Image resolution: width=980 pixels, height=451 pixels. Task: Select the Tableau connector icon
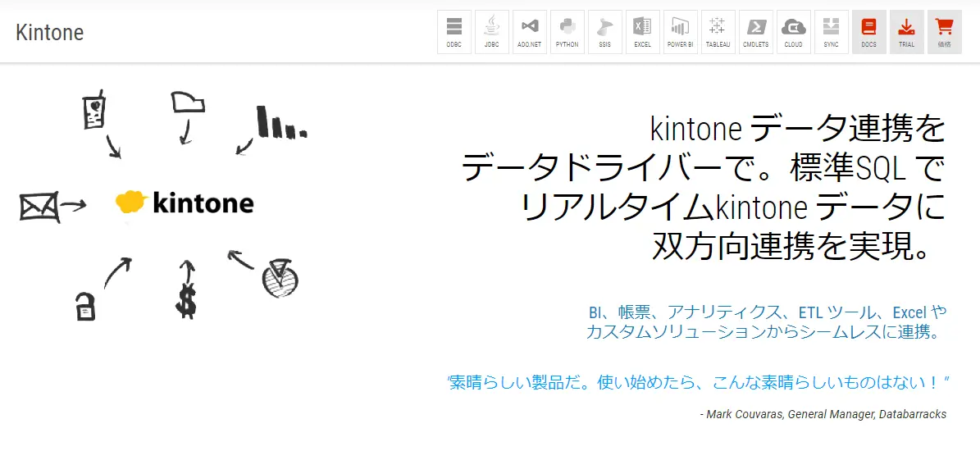(718, 32)
